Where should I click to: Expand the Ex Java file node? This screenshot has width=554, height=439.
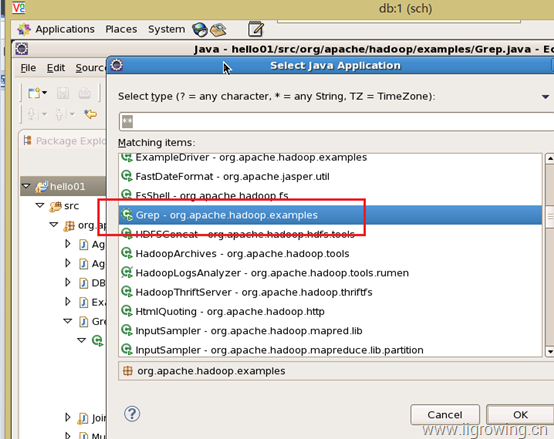coord(67,302)
